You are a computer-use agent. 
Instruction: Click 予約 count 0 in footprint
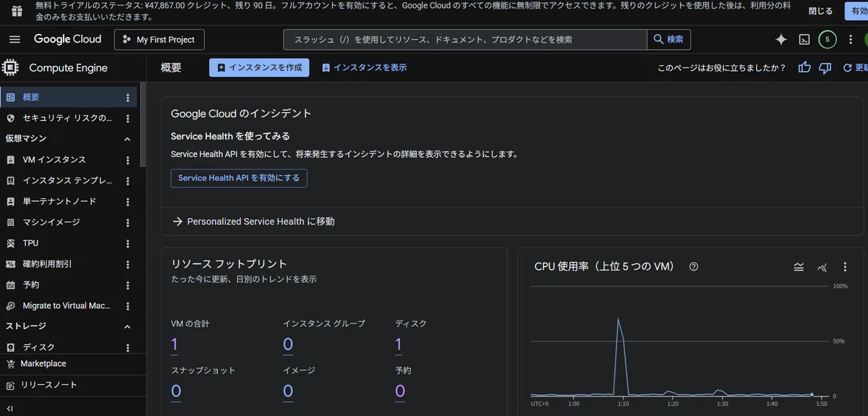(x=400, y=391)
